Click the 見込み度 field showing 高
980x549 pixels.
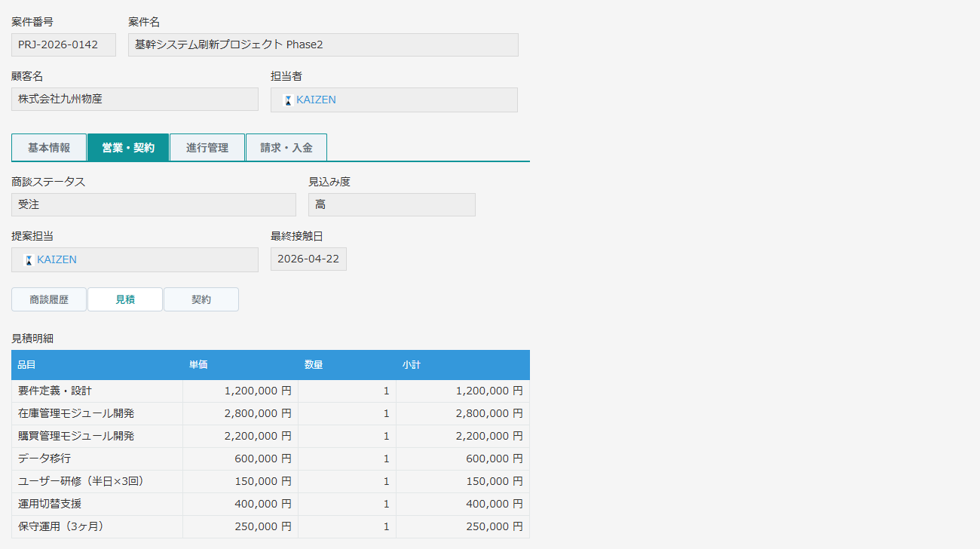click(x=391, y=205)
